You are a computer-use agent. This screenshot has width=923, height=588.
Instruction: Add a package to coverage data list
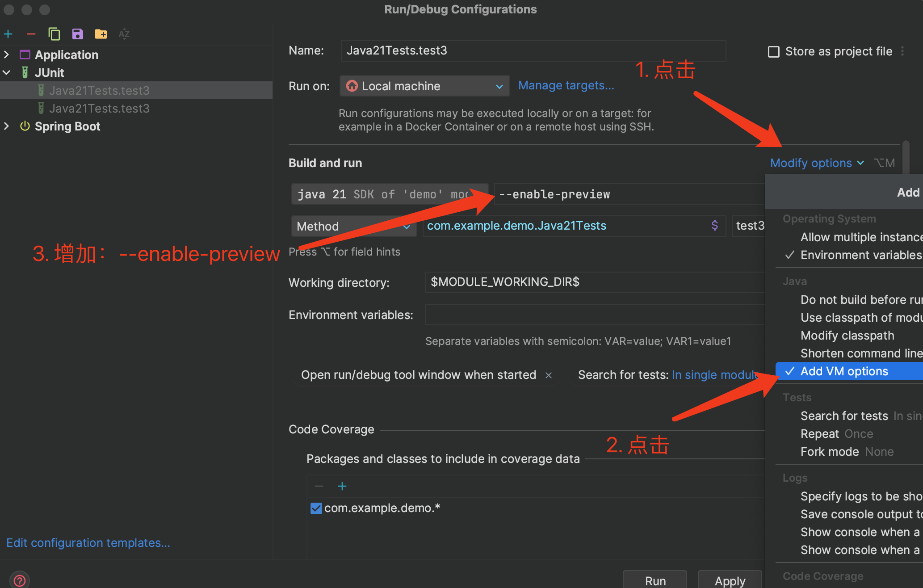342,486
